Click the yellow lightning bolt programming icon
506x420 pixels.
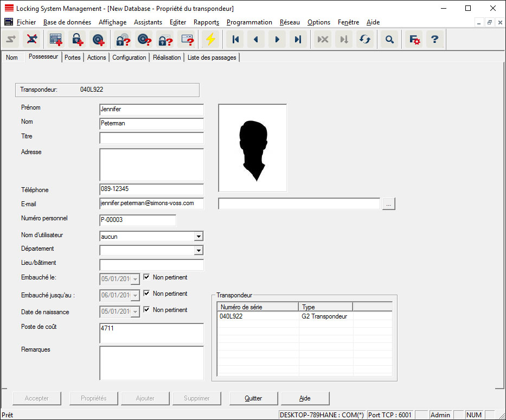tap(210, 40)
